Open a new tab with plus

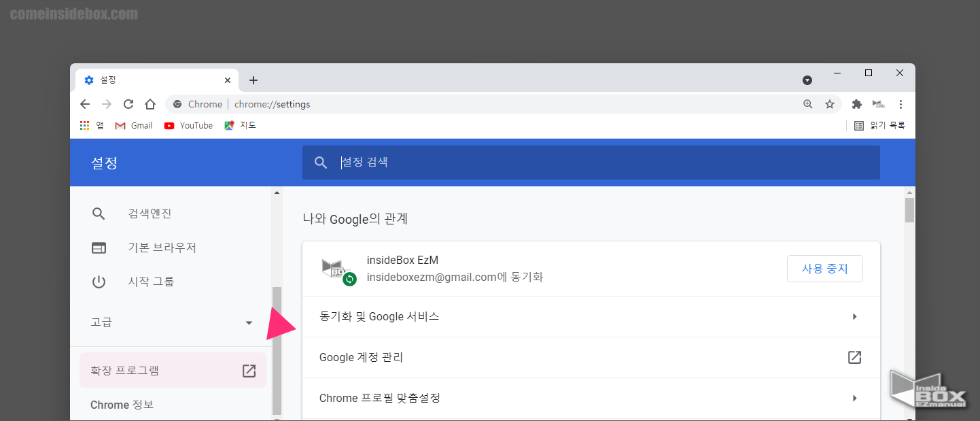(253, 80)
